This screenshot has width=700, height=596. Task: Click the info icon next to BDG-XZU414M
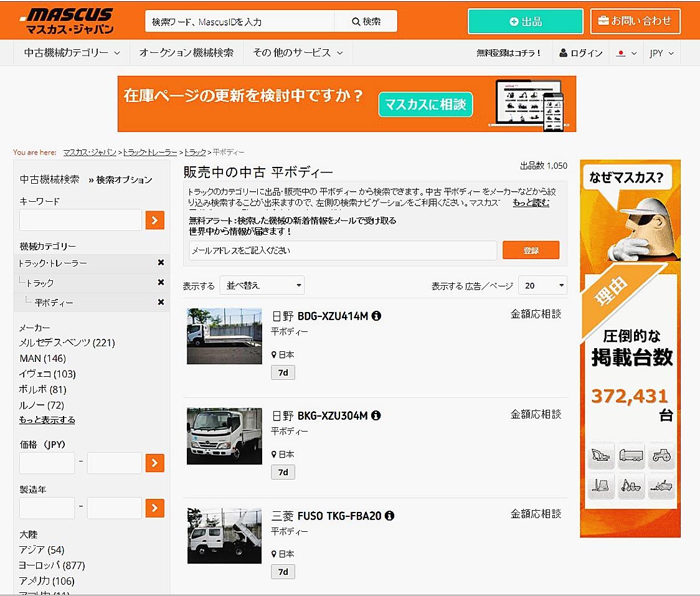coord(376,316)
